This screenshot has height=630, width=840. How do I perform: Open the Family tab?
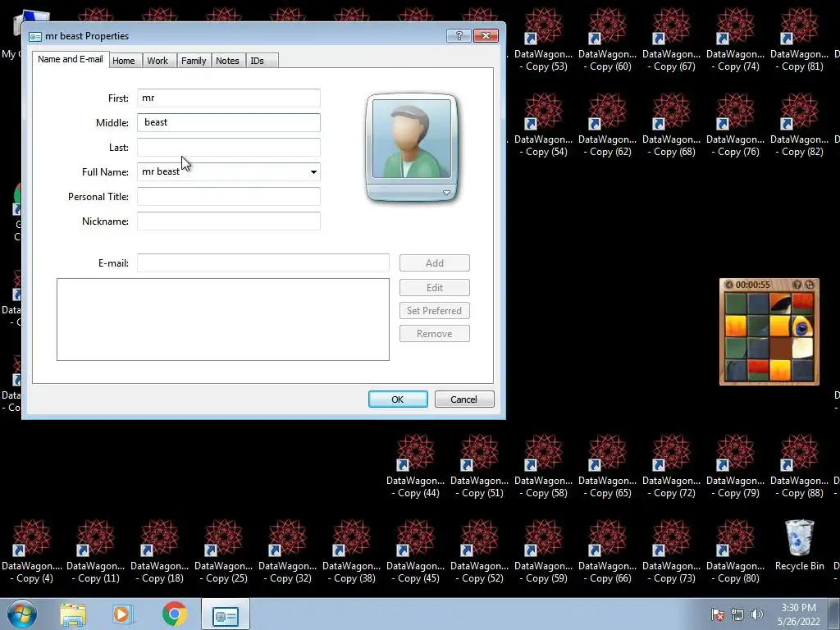(194, 61)
